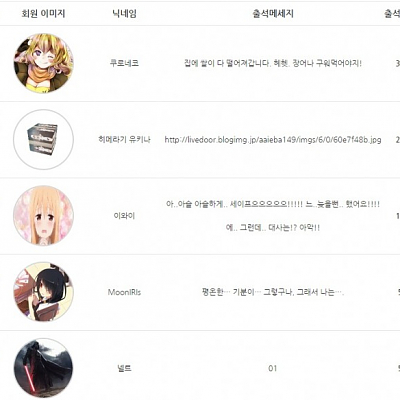This screenshot has height=400, width=400.
Task: Select MoonIRIs's black-haired avatar
Action: [x=43, y=292]
